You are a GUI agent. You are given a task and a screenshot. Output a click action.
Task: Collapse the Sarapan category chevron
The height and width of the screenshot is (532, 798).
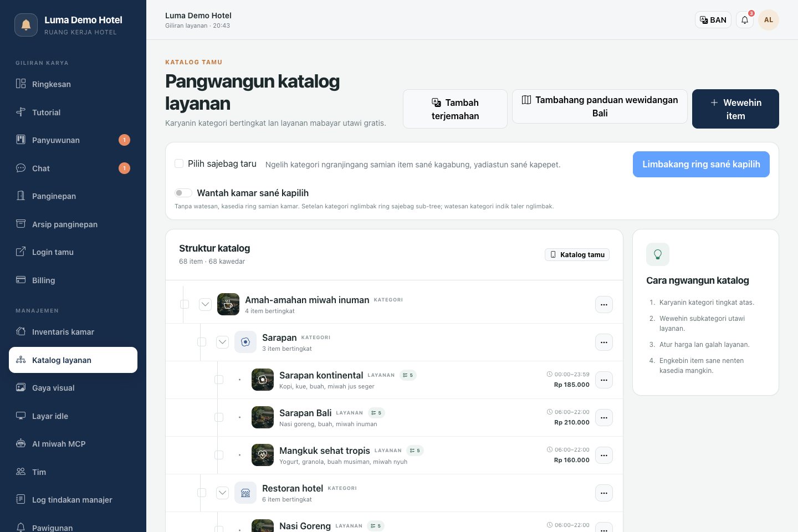(x=222, y=342)
